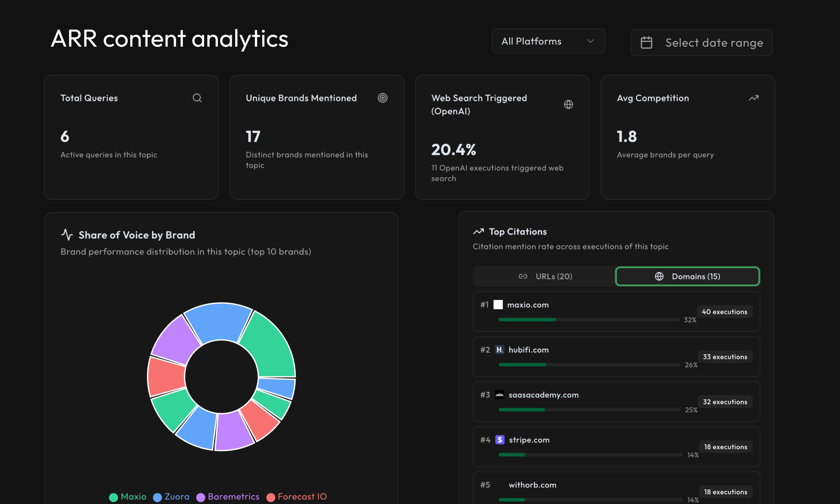Toggle the Zuora legend entry
Image resolution: width=840 pixels, height=504 pixels.
tap(171, 497)
